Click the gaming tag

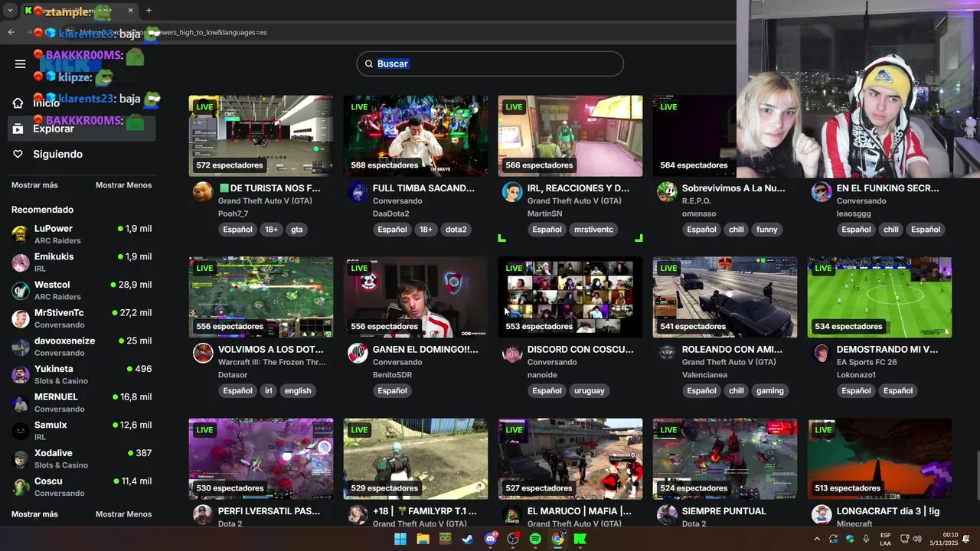769,390
